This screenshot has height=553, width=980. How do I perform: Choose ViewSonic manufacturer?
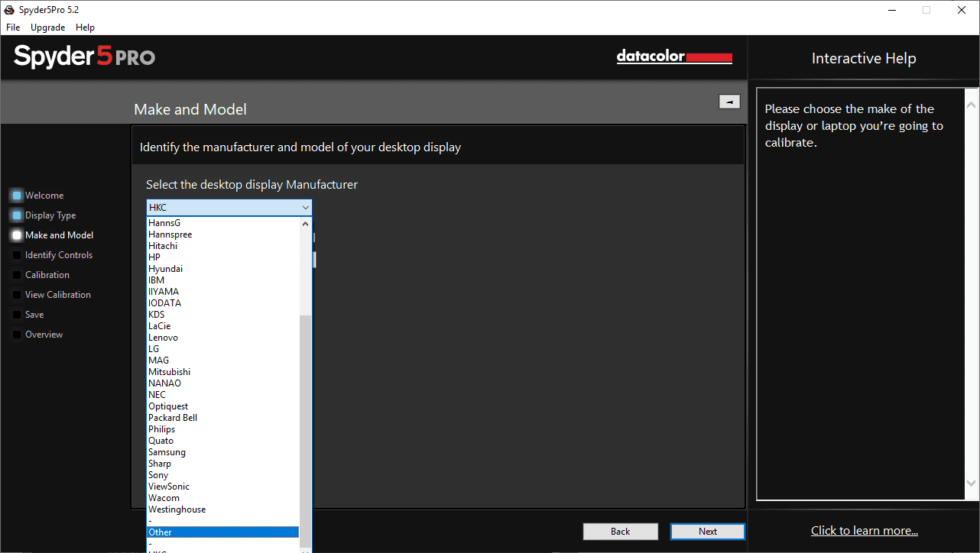(222, 487)
